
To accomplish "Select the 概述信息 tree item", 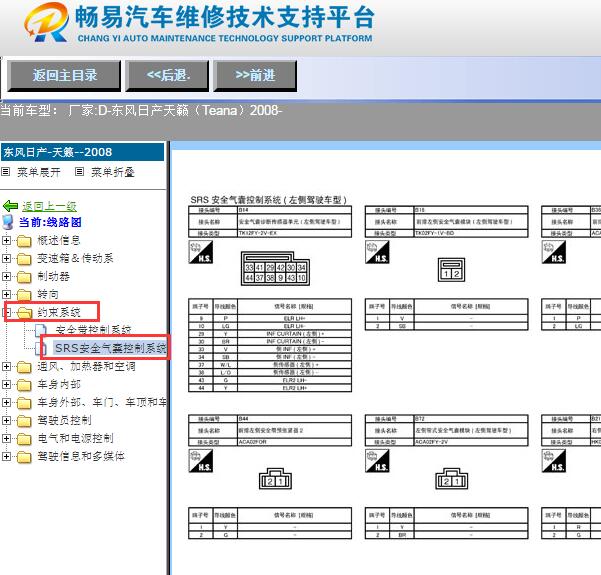I will (x=59, y=240).
